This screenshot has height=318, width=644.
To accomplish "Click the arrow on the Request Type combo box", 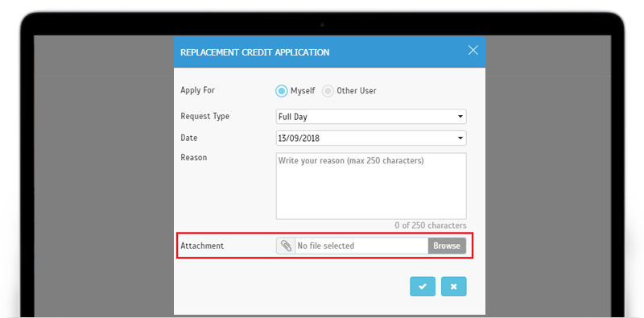I will click(x=460, y=117).
